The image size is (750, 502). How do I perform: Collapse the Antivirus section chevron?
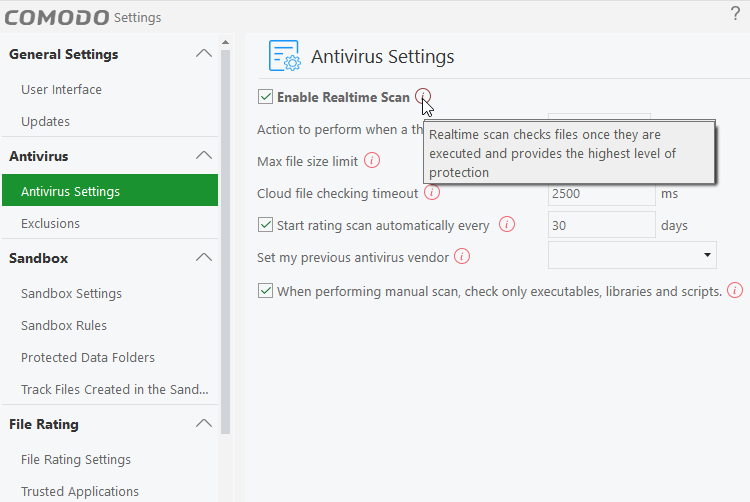click(204, 155)
